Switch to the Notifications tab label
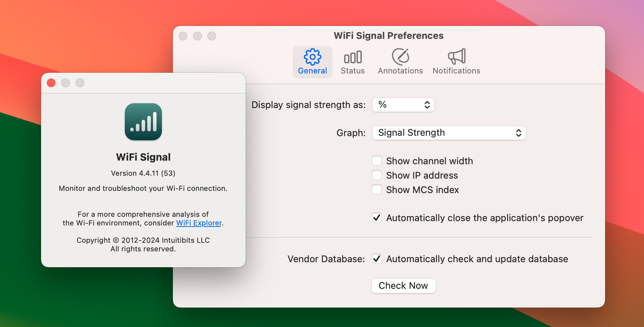 pos(457,71)
